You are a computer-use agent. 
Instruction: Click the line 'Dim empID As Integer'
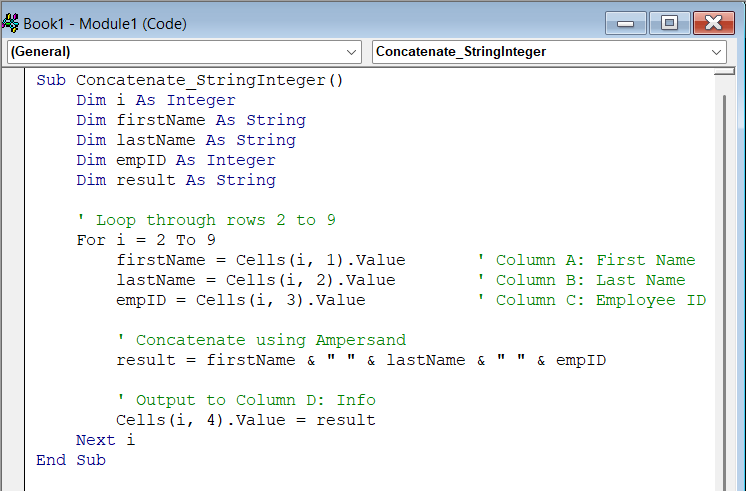176,160
